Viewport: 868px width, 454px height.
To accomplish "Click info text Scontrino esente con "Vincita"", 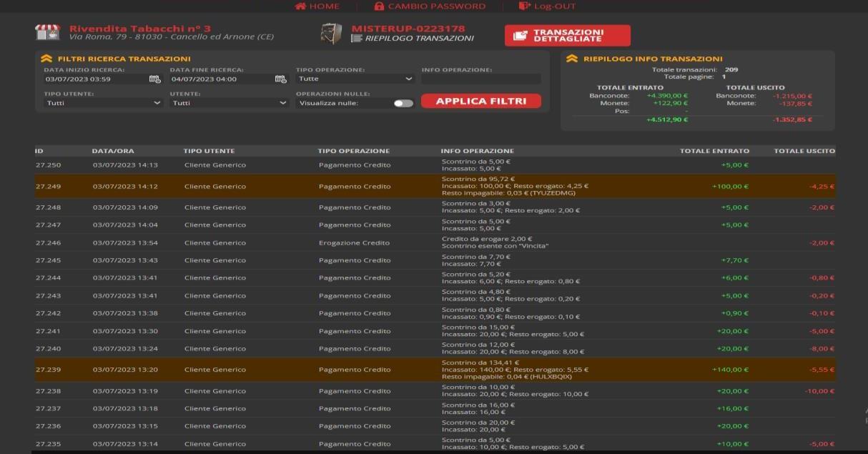I will [x=495, y=247].
